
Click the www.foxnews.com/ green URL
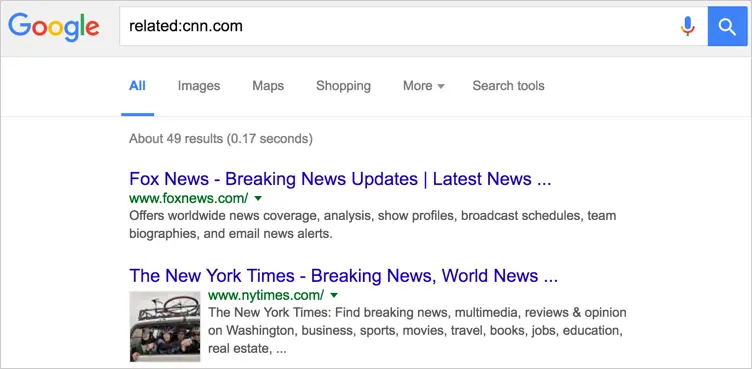pos(188,198)
